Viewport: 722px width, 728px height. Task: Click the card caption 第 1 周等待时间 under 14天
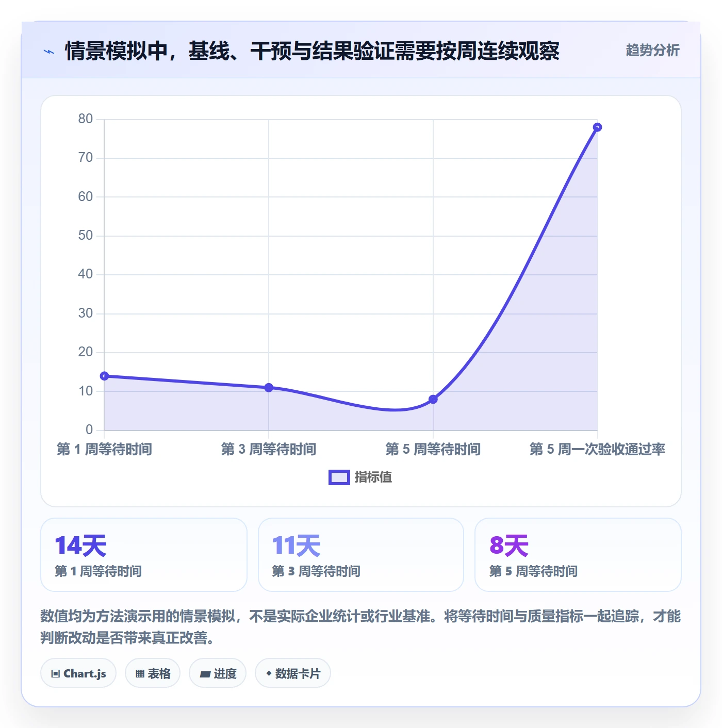pos(98,571)
